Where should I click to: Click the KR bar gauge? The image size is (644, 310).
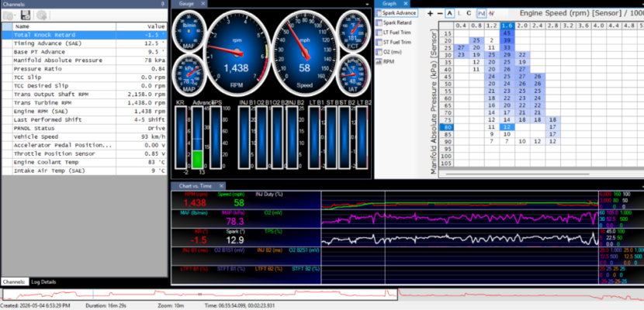(x=181, y=137)
